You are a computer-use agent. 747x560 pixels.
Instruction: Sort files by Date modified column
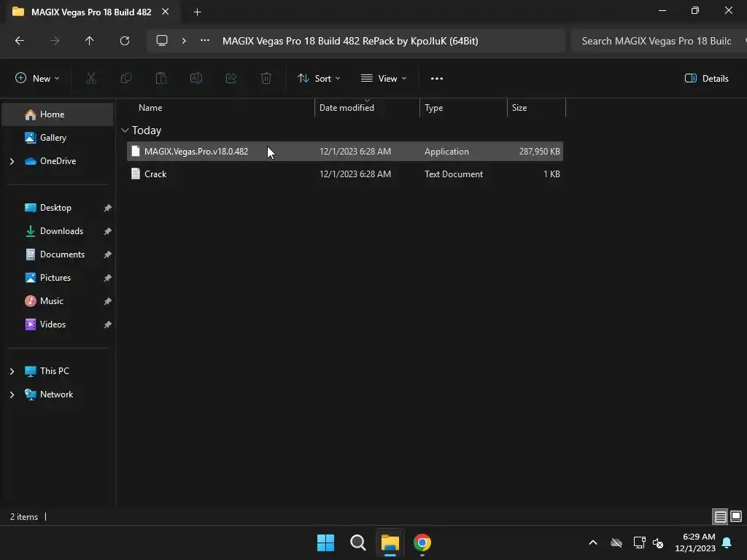click(x=347, y=108)
